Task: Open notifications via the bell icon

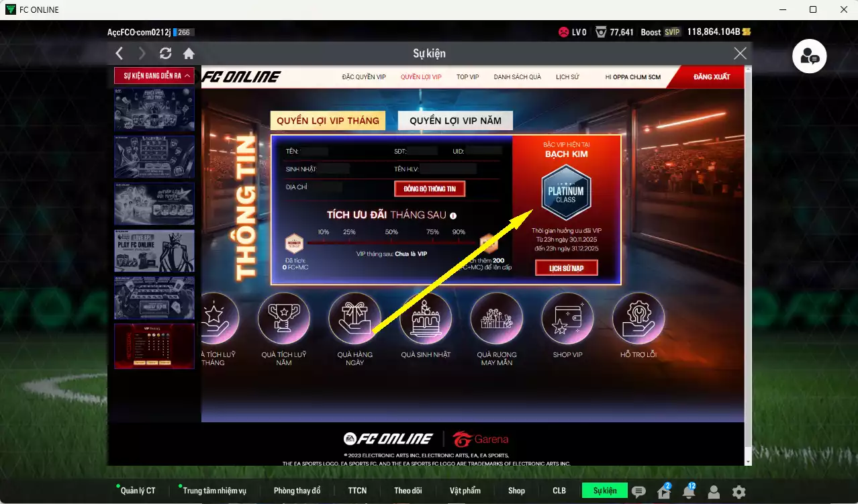Action: point(689,491)
